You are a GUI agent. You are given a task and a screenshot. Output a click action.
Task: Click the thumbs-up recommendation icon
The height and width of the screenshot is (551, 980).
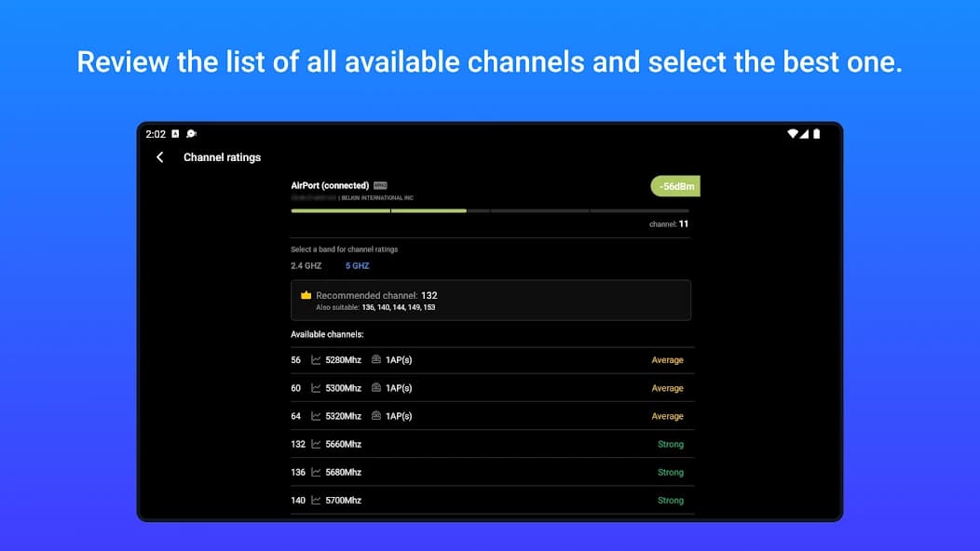coord(306,294)
